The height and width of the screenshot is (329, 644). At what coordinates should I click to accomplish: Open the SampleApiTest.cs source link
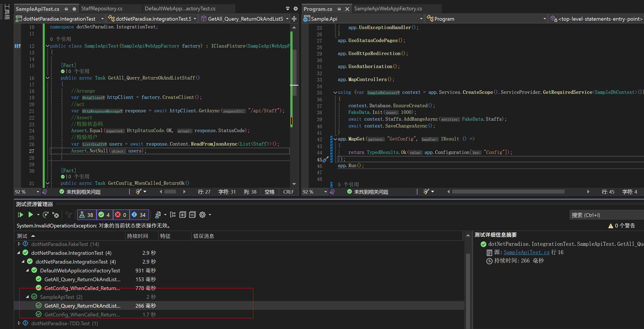coord(526,252)
